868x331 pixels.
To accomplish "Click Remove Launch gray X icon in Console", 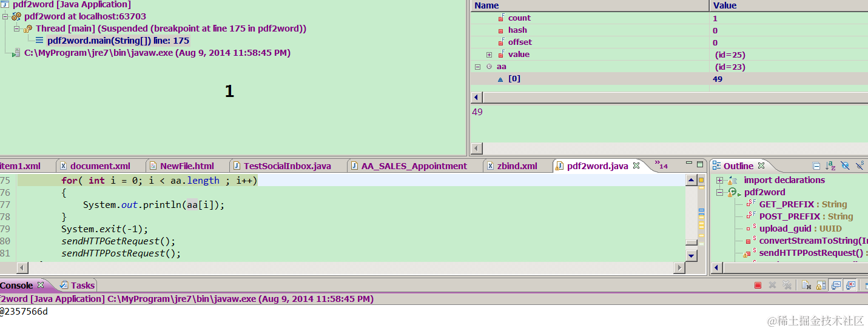I will click(772, 285).
